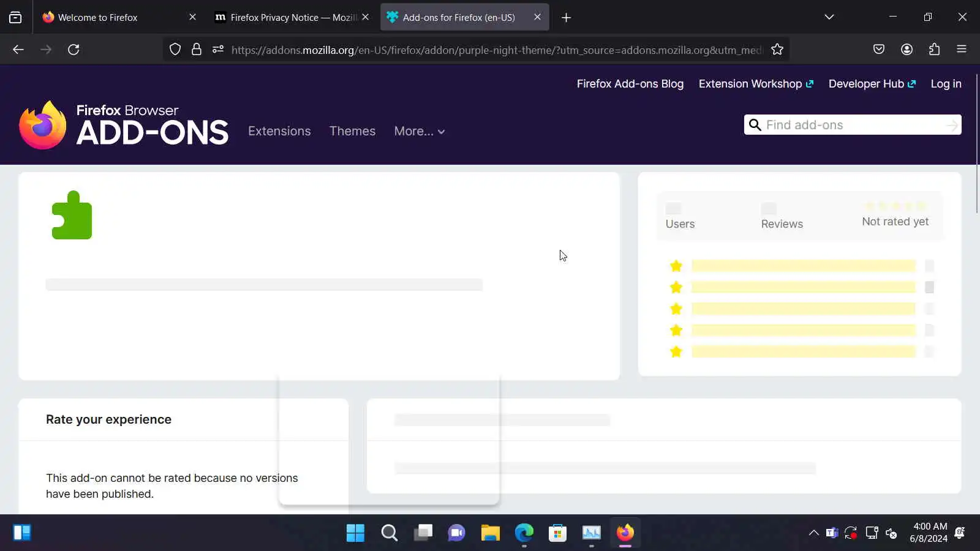Open Firefox account icon
The height and width of the screenshot is (551, 980).
coord(907,50)
